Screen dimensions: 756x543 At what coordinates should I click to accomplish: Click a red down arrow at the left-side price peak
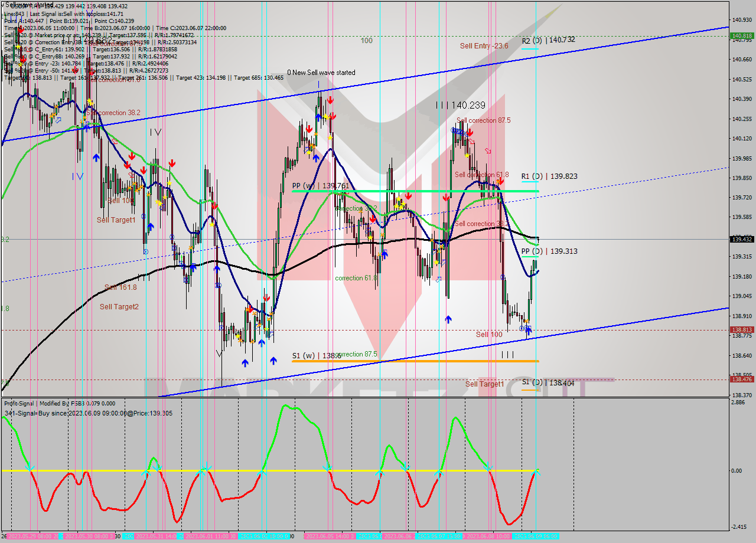pos(131,156)
